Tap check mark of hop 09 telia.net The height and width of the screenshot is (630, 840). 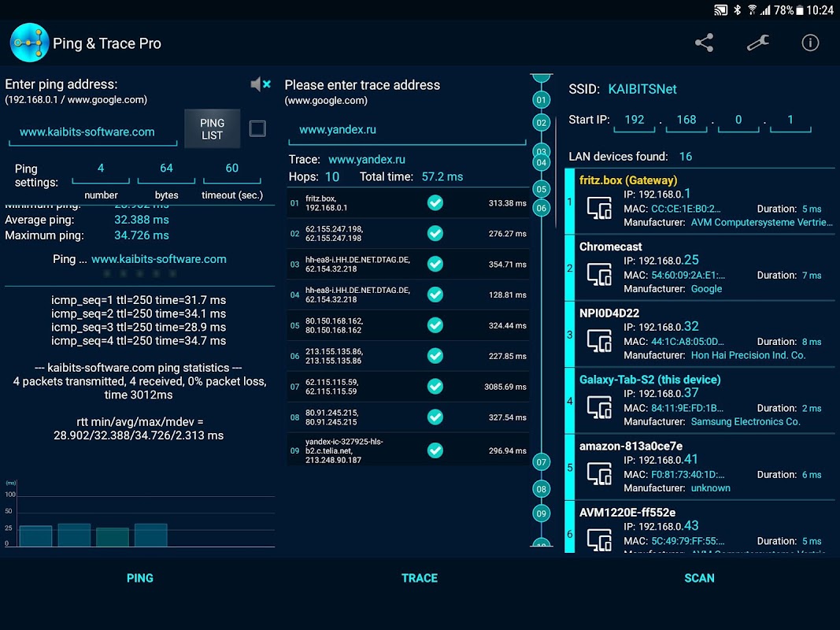pos(435,450)
